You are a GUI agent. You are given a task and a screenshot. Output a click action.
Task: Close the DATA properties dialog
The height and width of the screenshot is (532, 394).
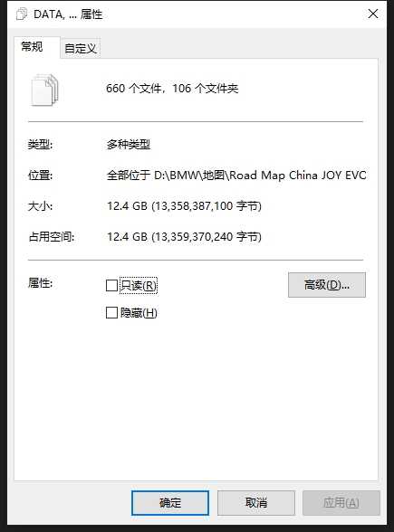tap(373, 14)
